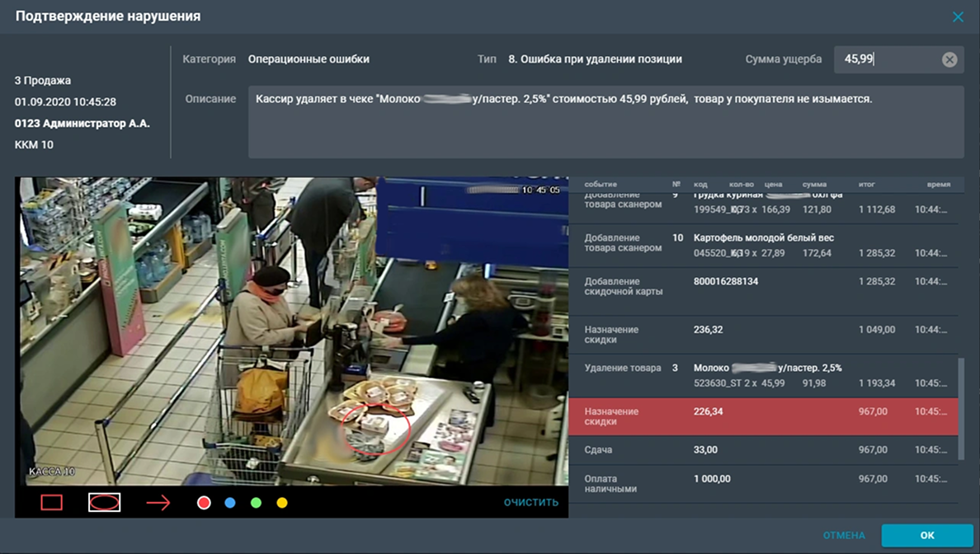Click the Описание text area
This screenshot has width=980, height=554.
pyautogui.click(x=605, y=122)
